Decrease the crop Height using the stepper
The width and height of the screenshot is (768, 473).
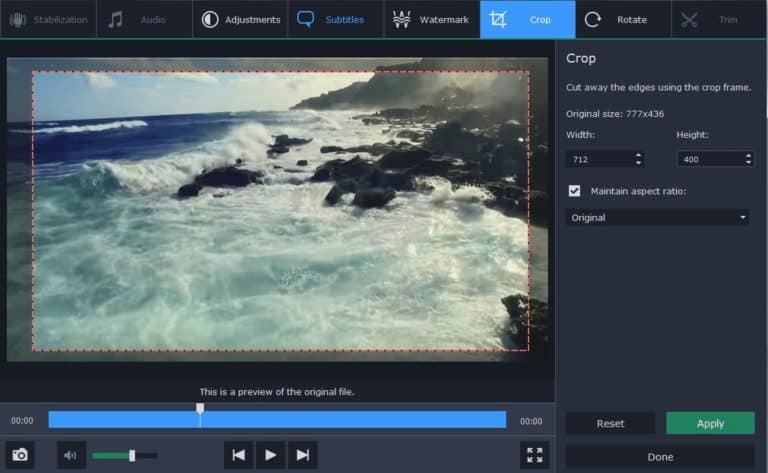pos(748,162)
